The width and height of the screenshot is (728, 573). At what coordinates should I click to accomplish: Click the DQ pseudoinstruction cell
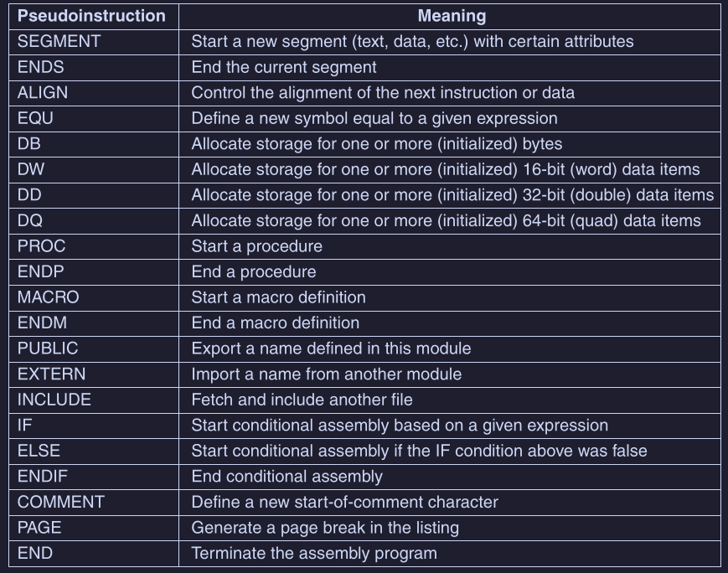pyautogui.click(x=29, y=221)
